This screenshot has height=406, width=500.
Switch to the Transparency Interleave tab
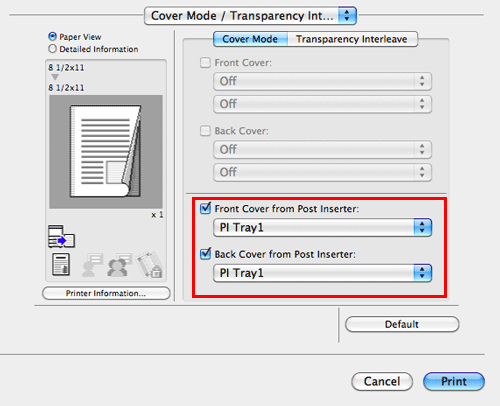(352, 39)
